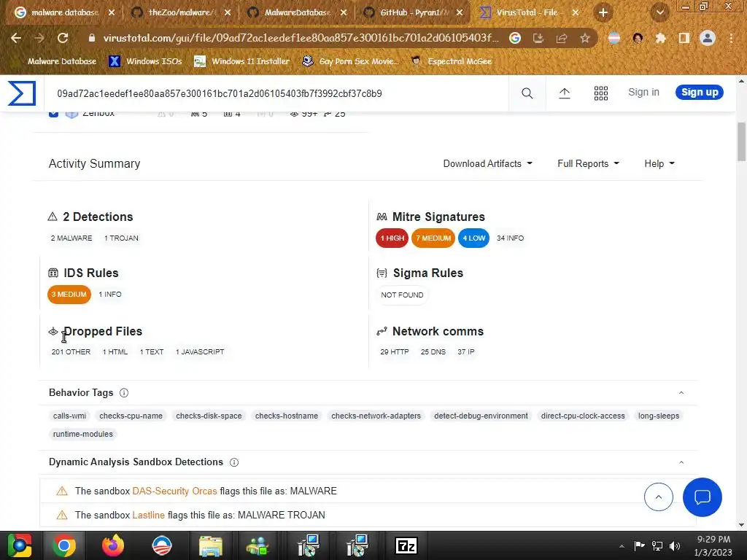
Task: Open the apps grid menu icon
Action: 601,93
